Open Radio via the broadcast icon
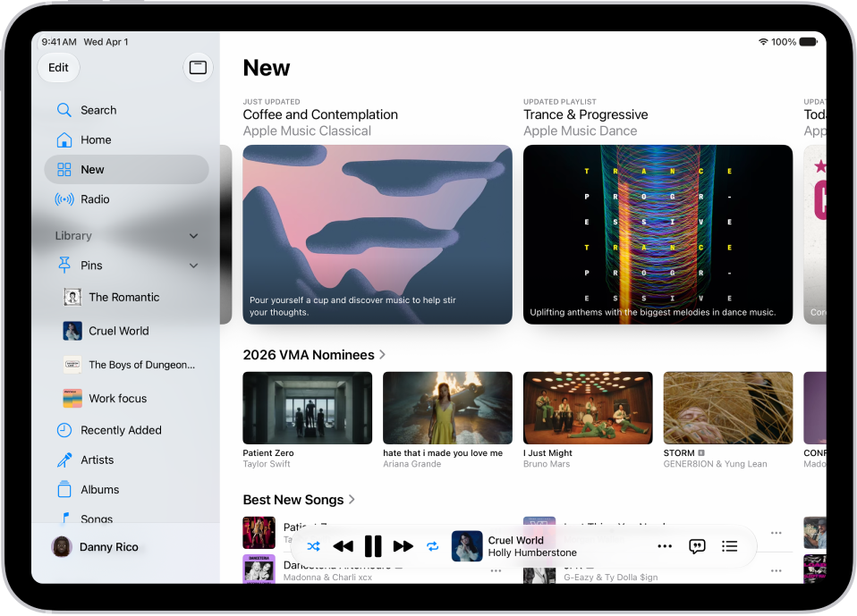This screenshot has width=857, height=616. 64,199
